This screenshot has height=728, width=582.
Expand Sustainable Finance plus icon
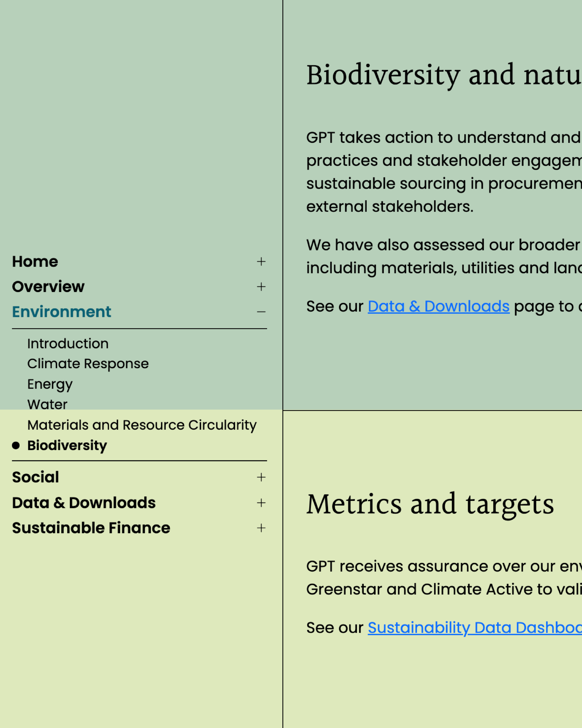tap(261, 528)
